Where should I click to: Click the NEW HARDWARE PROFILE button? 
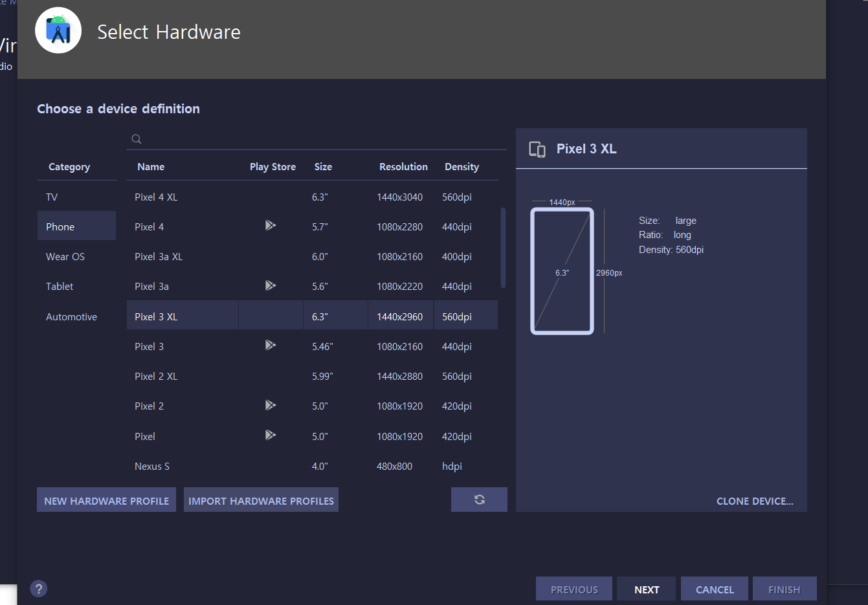(x=106, y=500)
